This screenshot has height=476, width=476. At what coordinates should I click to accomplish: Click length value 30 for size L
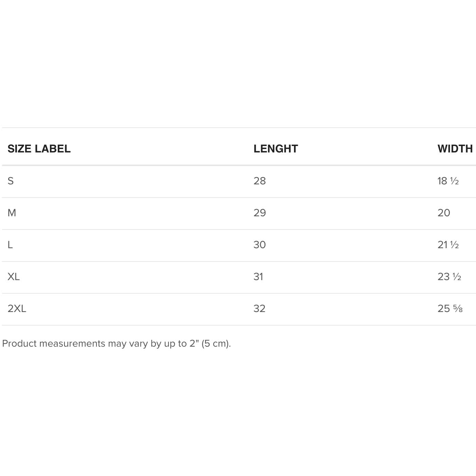(259, 245)
